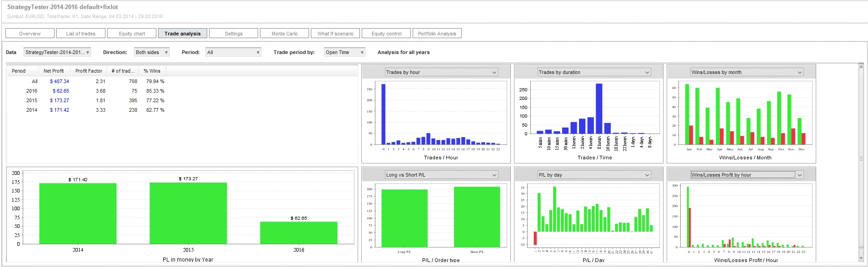868x267 pixels.
Task: Click the 2016 bar in yearly P/L chart
Action: [299, 233]
